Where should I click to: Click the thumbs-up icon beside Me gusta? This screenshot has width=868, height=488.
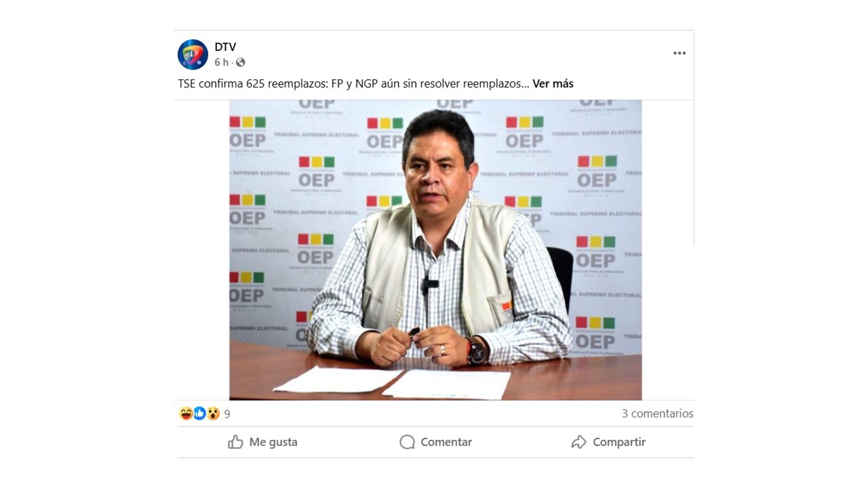[235, 442]
